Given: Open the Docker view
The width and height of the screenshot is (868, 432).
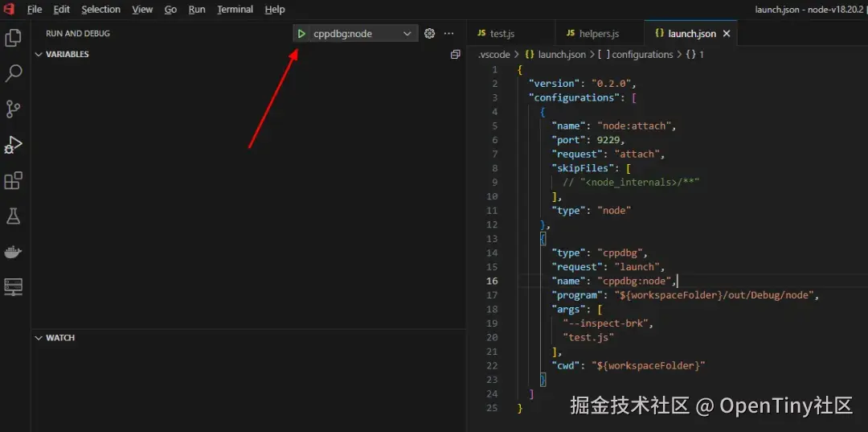Looking at the screenshot, I should (14, 252).
